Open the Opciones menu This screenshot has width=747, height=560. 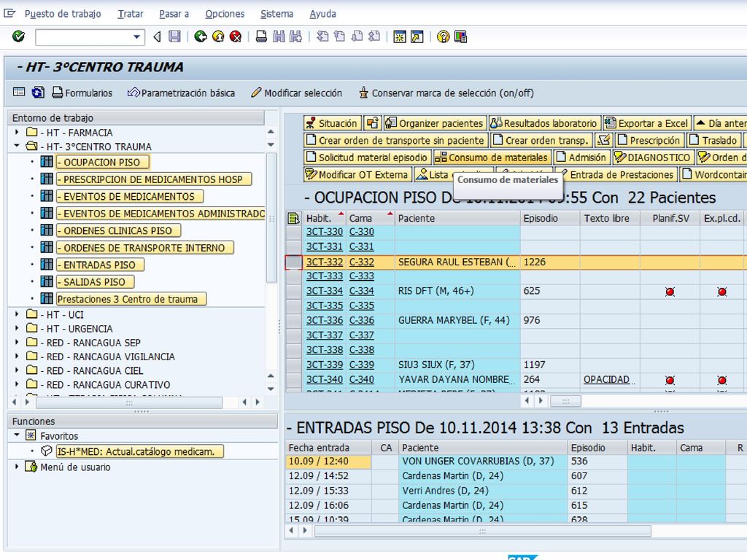[x=225, y=14]
